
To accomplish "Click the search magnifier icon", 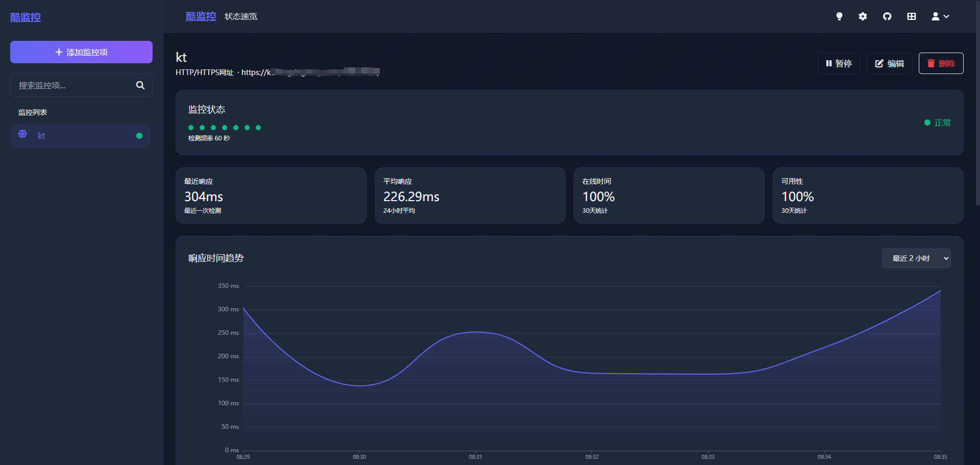I will click(x=140, y=85).
